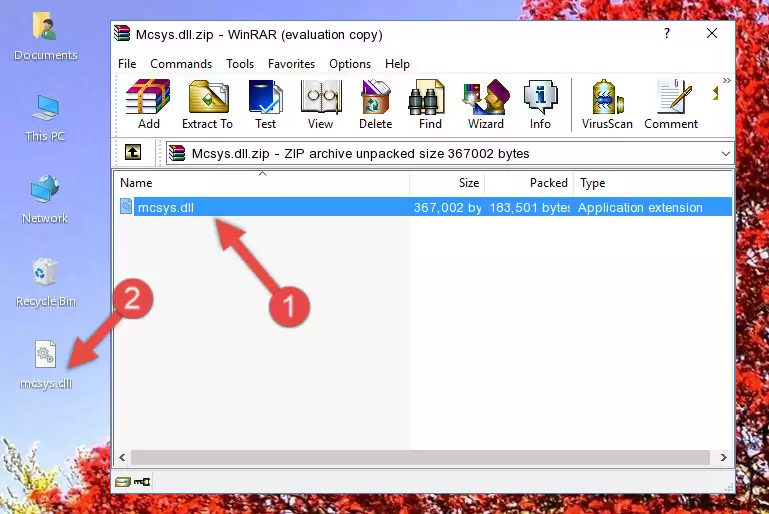Viewport: 769px width, 514px height.
Task: Select the This PC desktop icon
Action: (45, 118)
